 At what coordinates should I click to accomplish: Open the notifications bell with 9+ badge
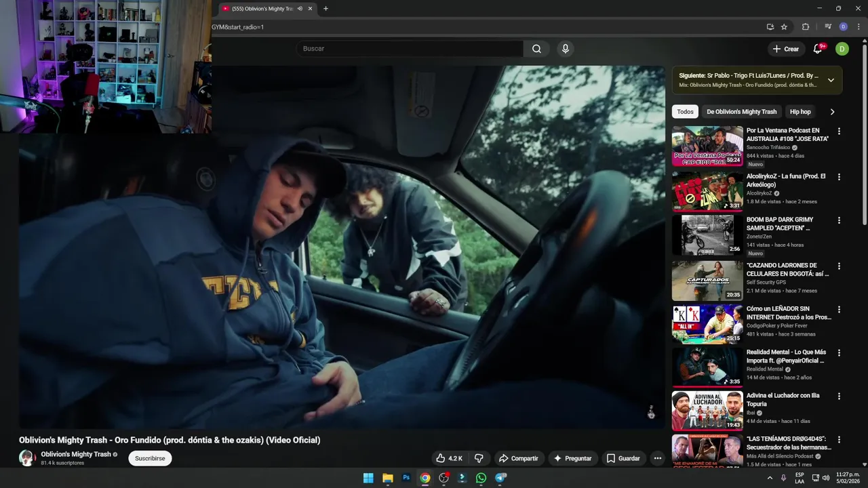click(818, 49)
